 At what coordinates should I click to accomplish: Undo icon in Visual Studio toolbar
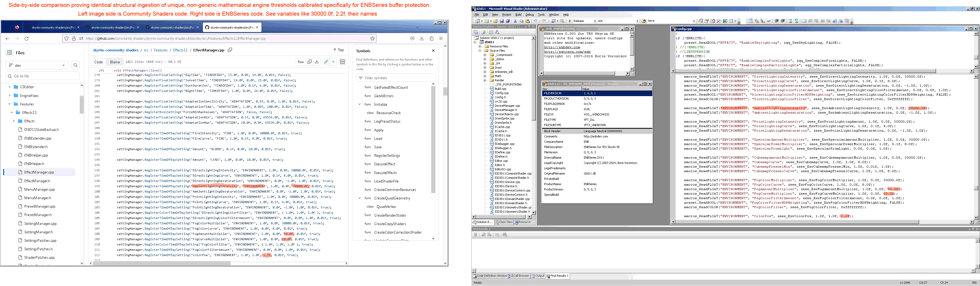[x=535, y=21]
